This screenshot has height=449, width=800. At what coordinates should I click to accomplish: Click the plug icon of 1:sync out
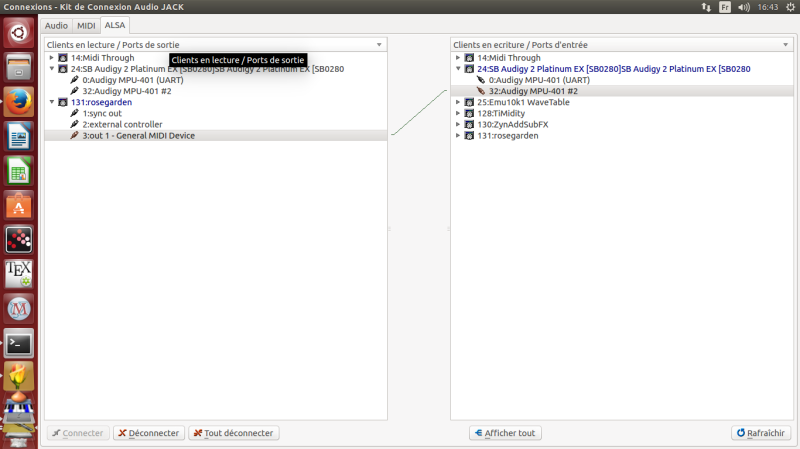point(74,113)
